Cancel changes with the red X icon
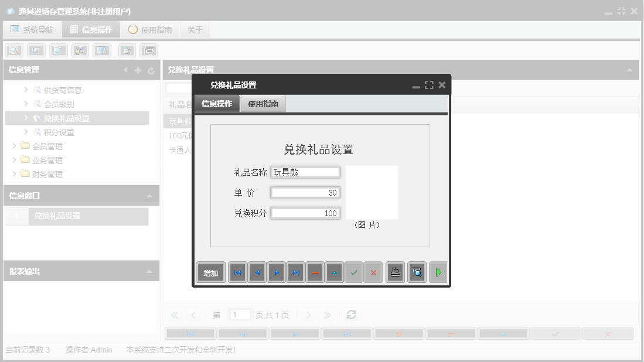644x362 pixels. coord(373,272)
